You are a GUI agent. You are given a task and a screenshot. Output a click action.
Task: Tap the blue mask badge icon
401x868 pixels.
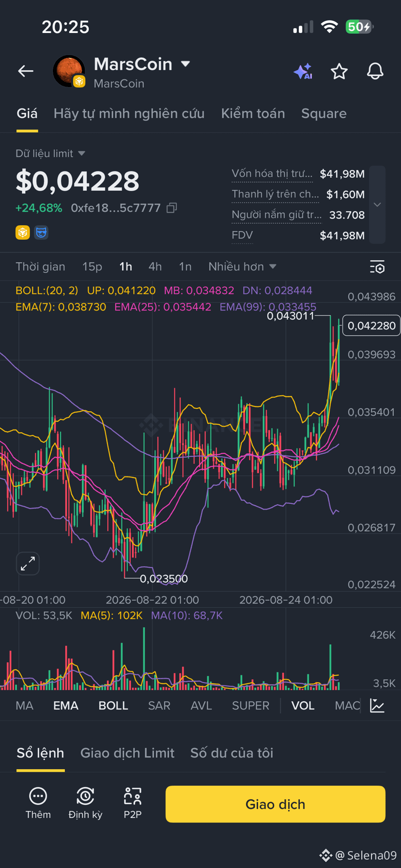[x=42, y=232]
